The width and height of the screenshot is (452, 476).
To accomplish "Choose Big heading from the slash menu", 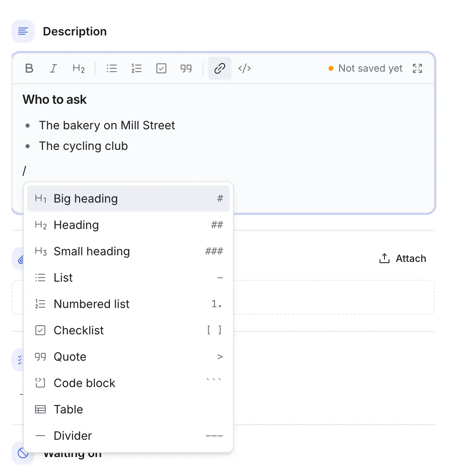I will 128,198.
